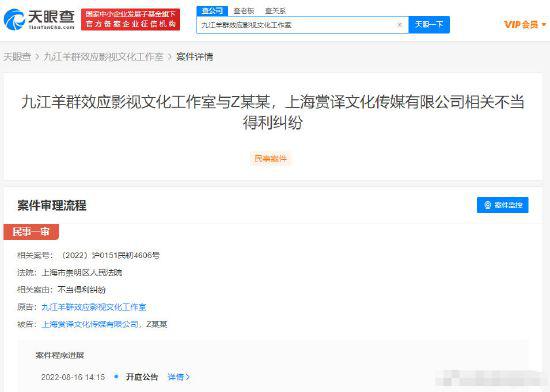Go to 天眼查 home breadcrumb
This screenshot has height=392, width=550.
(x=17, y=56)
